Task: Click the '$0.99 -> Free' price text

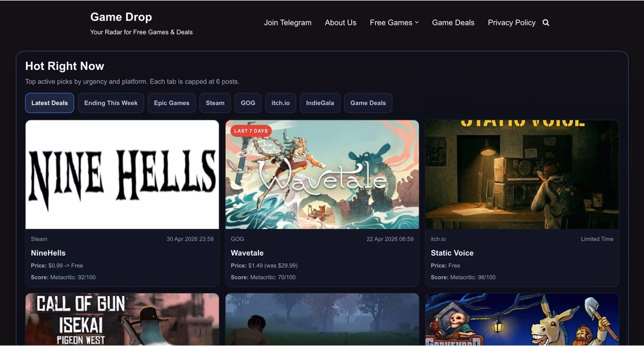Action: 66,266
